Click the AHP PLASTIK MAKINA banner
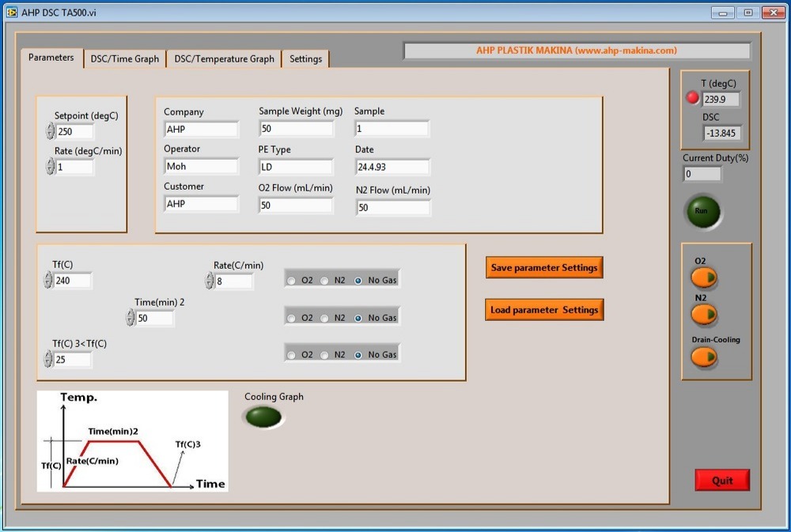 [577, 51]
